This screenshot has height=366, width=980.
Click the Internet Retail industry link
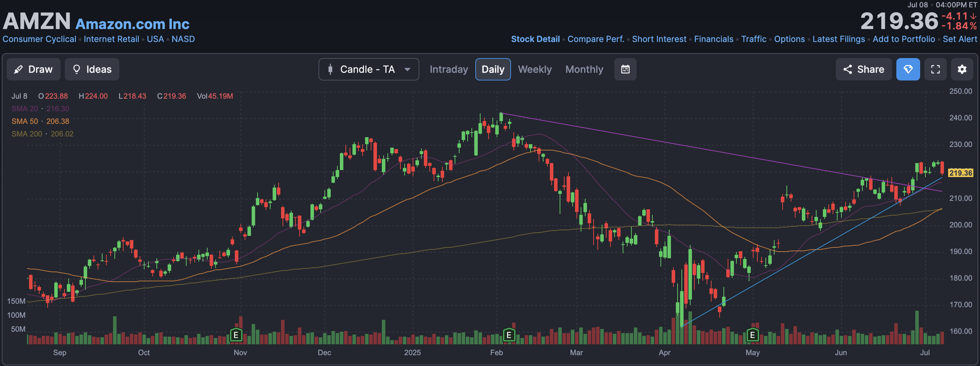[111, 39]
